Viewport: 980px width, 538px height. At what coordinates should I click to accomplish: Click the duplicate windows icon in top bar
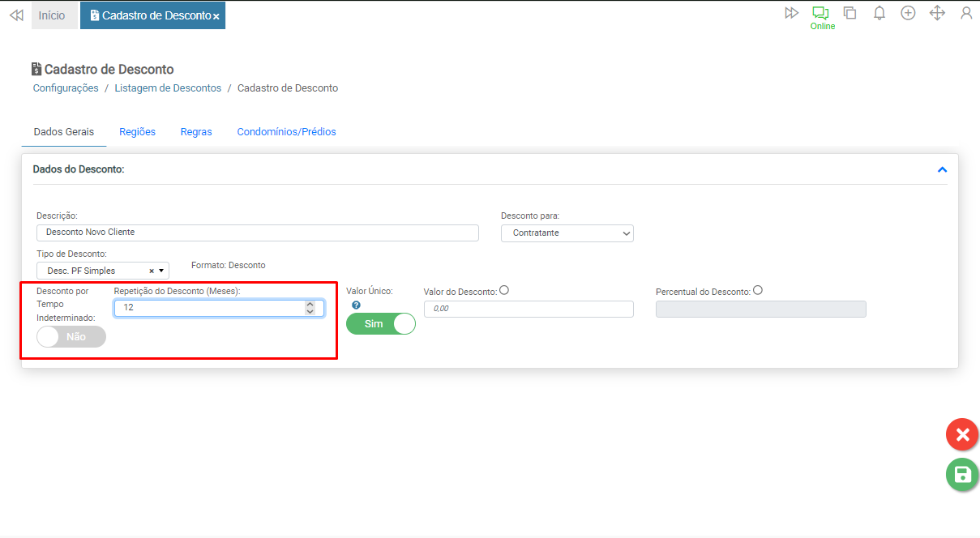pyautogui.click(x=849, y=13)
